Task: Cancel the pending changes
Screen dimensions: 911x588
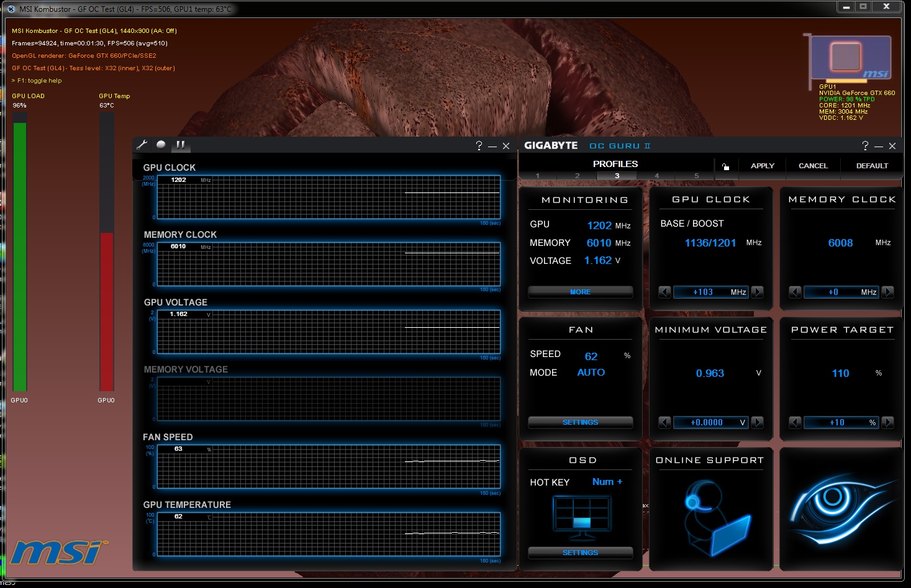Action: (x=813, y=166)
